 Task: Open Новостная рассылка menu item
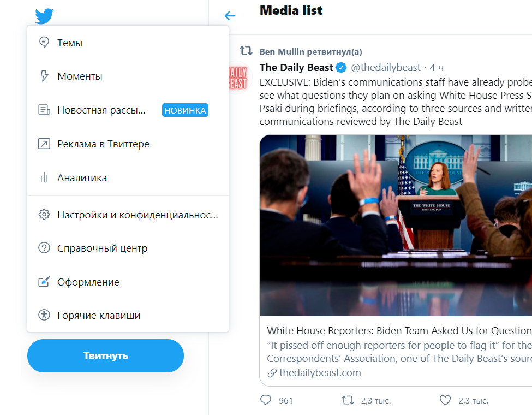point(101,110)
